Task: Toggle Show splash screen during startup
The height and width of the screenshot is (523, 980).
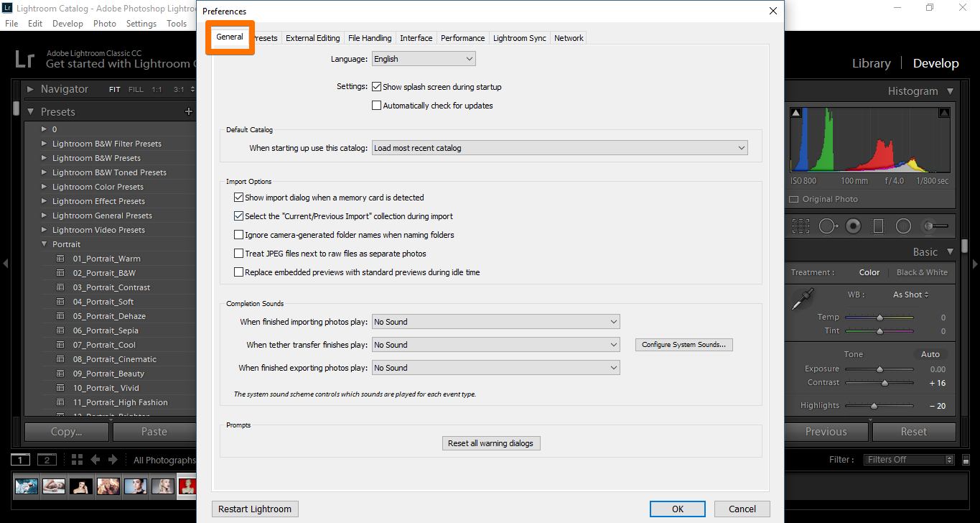Action: tap(376, 87)
